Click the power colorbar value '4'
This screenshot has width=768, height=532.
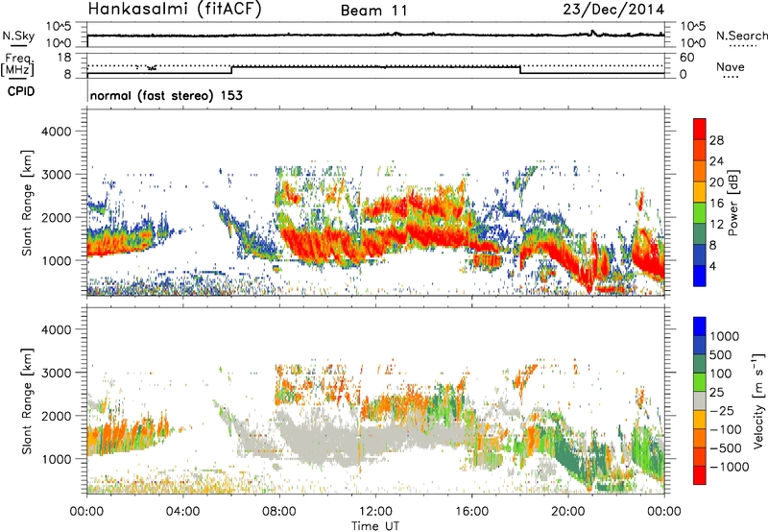tap(712, 266)
